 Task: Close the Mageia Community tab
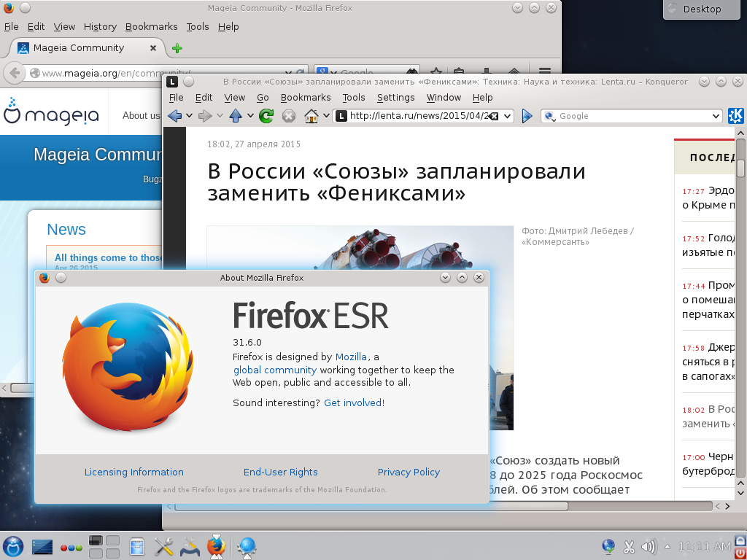[153, 48]
